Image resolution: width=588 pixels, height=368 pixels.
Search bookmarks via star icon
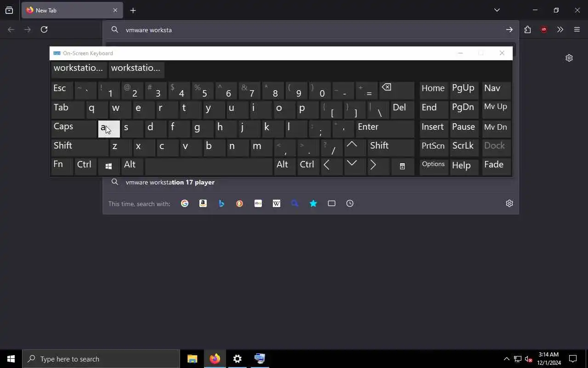click(313, 203)
